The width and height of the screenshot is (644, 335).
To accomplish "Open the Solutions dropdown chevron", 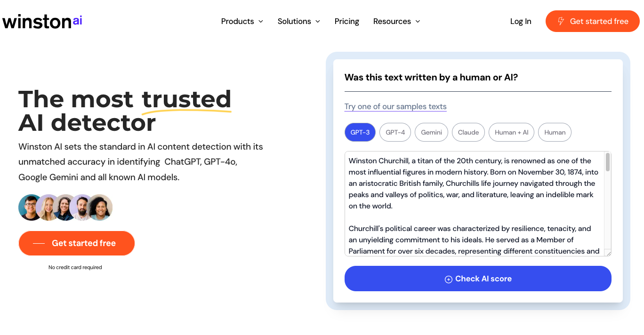I will pyautogui.click(x=318, y=21).
